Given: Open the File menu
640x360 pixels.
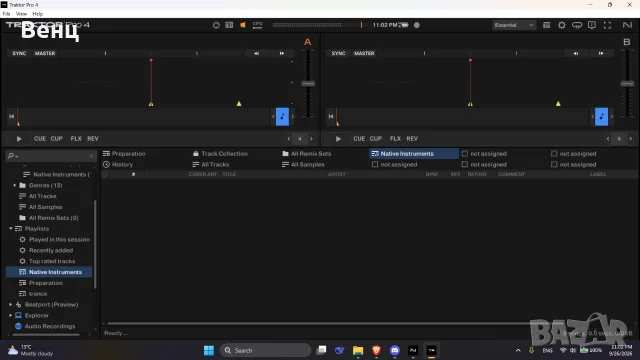Looking at the screenshot, I should point(7,14).
